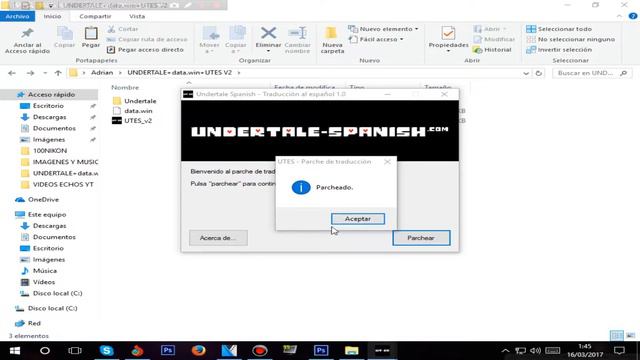Open Skype from the taskbar
The image size is (640, 360).
[x=107, y=351]
